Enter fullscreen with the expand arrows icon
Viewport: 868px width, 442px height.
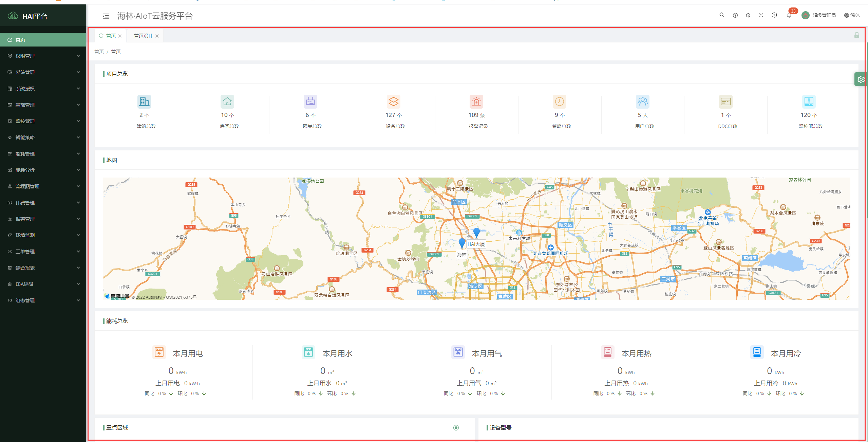pos(761,15)
